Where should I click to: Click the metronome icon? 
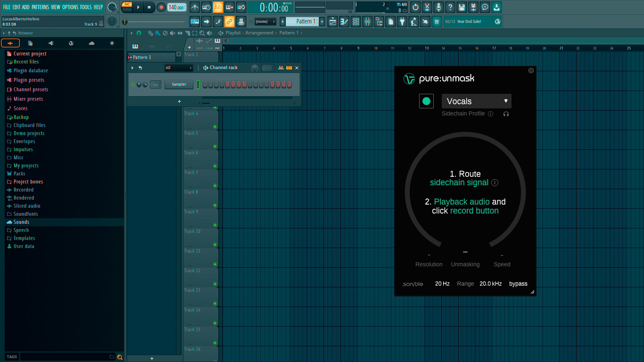point(195,7)
